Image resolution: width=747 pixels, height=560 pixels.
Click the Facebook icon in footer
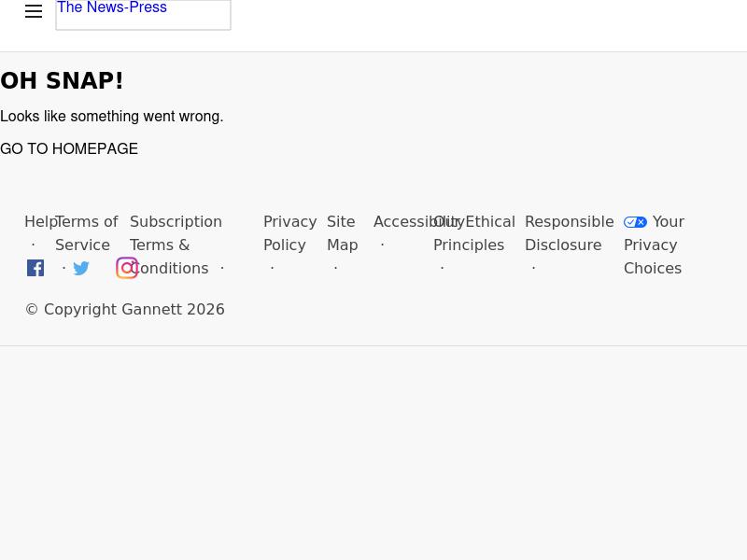point(35,269)
